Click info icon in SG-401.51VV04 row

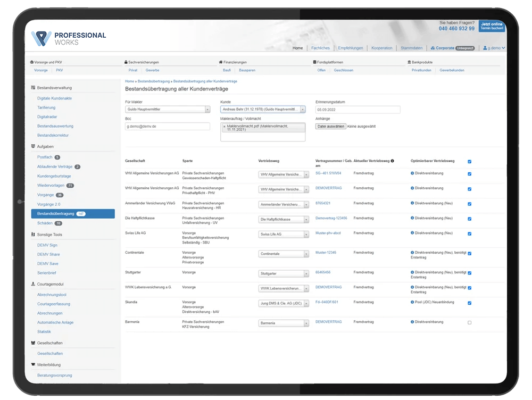point(412,173)
